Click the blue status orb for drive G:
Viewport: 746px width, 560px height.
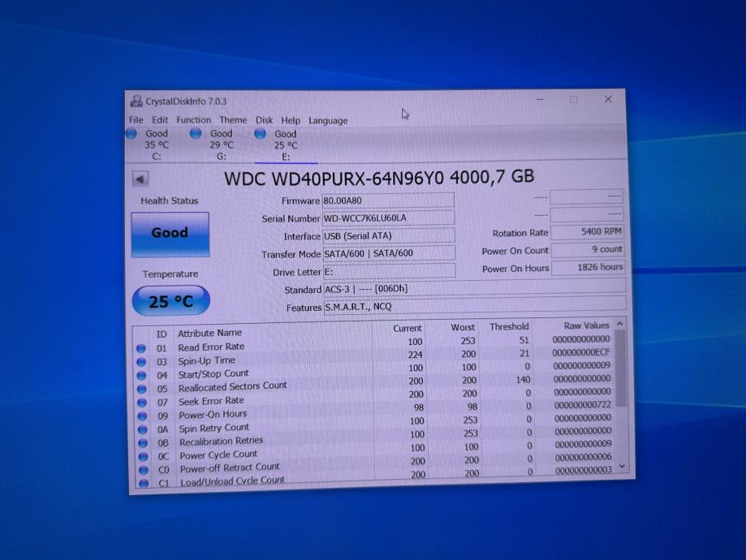(196, 134)
